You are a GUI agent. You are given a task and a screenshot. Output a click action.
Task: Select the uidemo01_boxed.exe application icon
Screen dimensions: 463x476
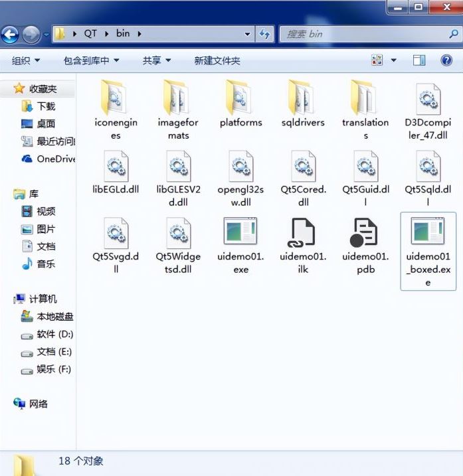click(x=428, y=231)
